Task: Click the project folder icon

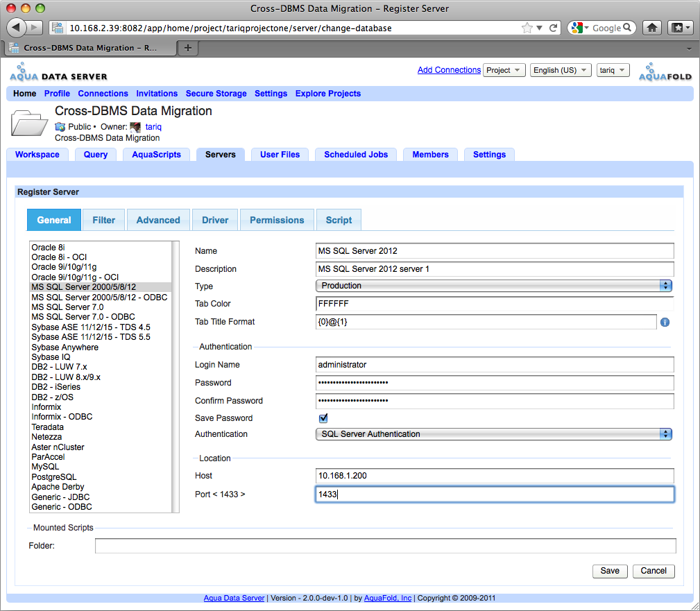Action: [28, 122]
